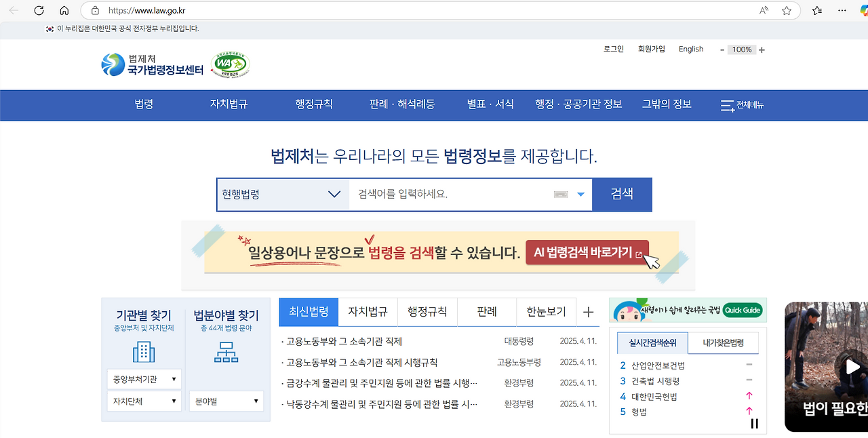Image resolution: width=868 pixels, height=438 pixels.
Task: Open search history dropdown arrow in search box
Action: [x=580, y=195]
